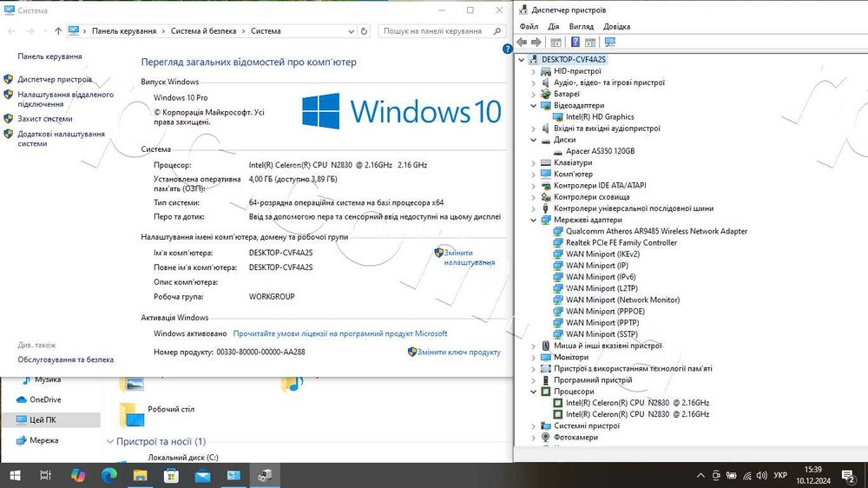868x488 pixels.
Task: Click the Робочий стіл folder in Explorer
Action: coord(171,409)
